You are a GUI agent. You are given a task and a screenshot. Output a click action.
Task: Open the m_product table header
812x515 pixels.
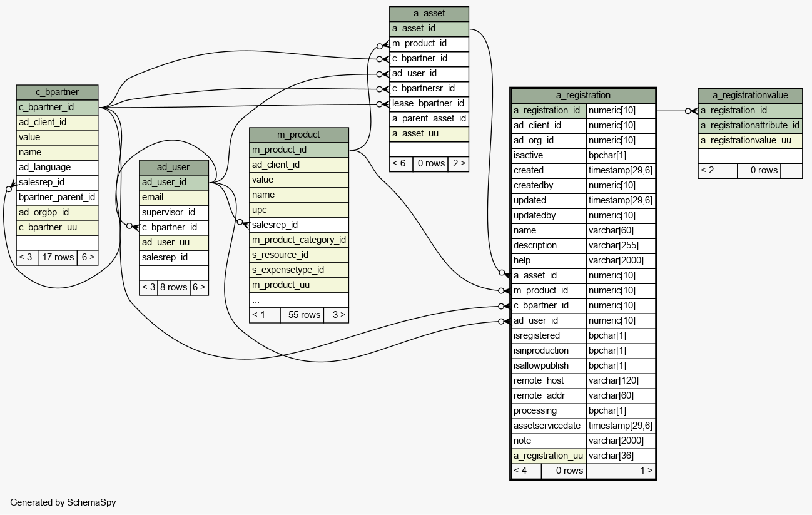[x=299, y=135]
